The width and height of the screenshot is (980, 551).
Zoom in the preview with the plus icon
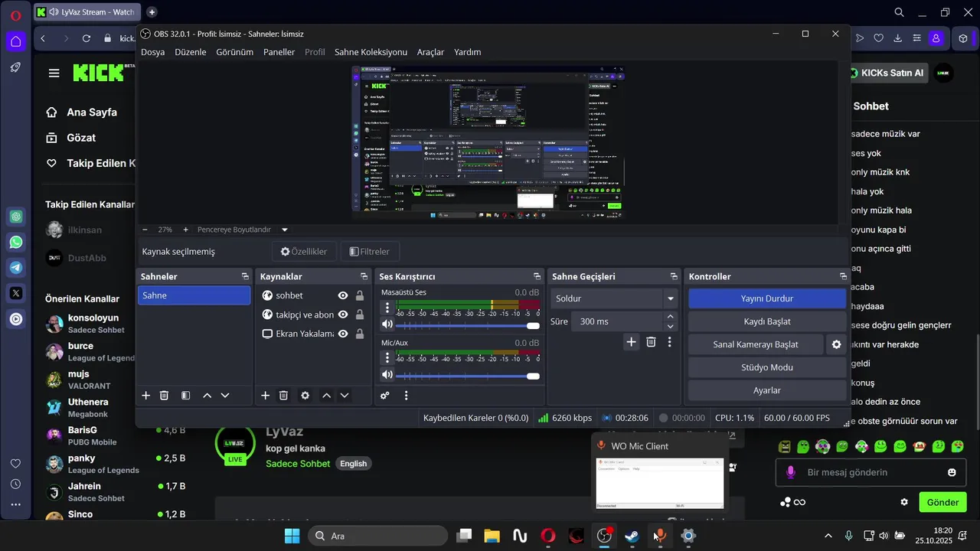click(x=185, y=230)
